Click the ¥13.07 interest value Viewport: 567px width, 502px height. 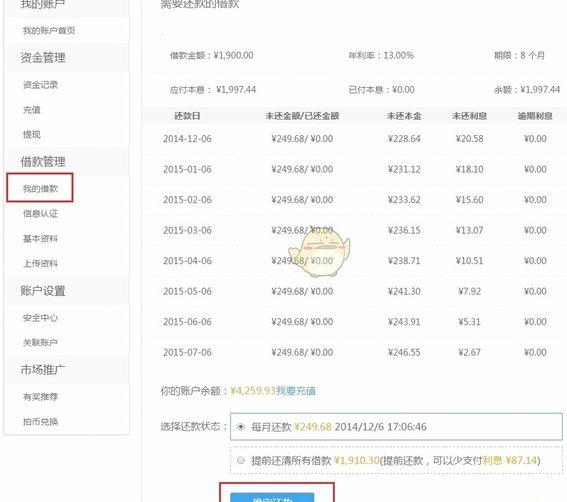469,230
